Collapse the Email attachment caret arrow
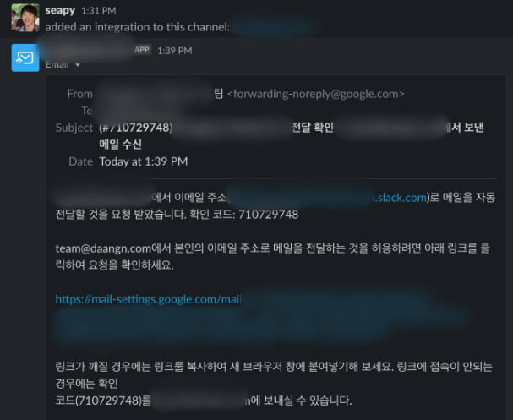 pyautogui.click(x=78, y=65)
